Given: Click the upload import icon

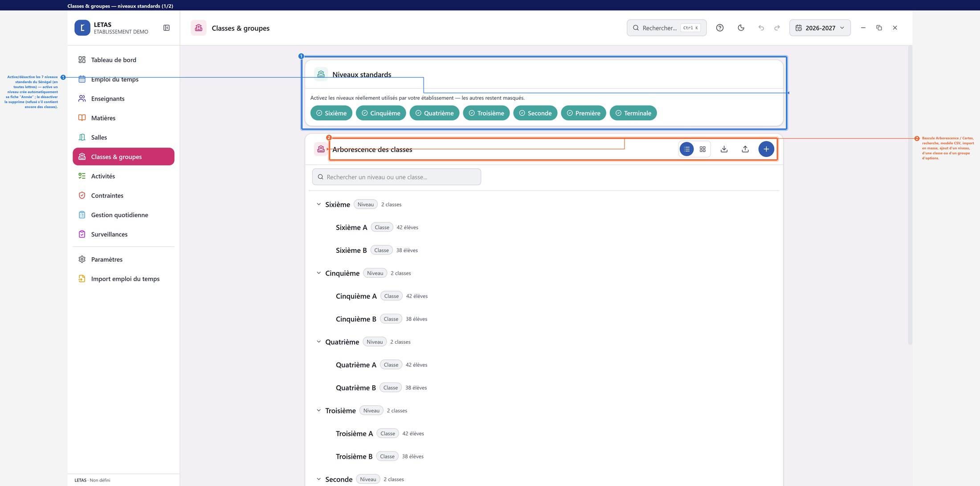Looking at the screenshot, I should (x=745, y=149).
